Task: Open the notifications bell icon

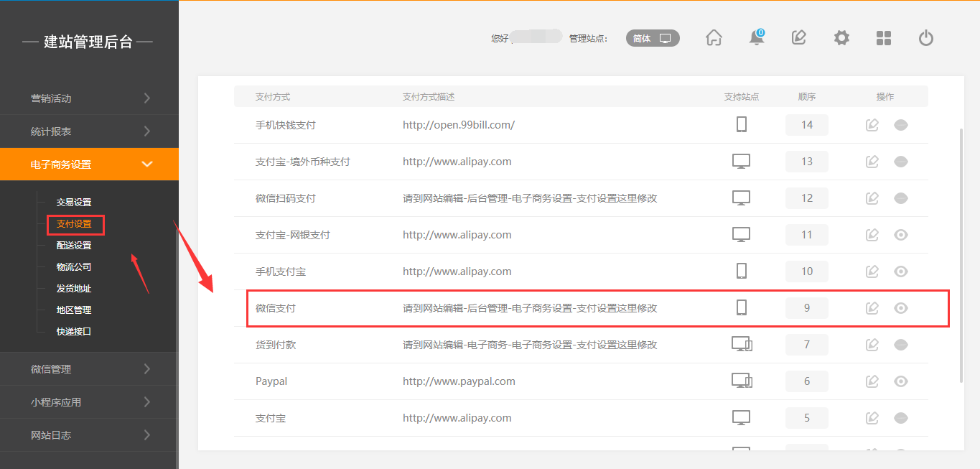Action: coord(757,38)
